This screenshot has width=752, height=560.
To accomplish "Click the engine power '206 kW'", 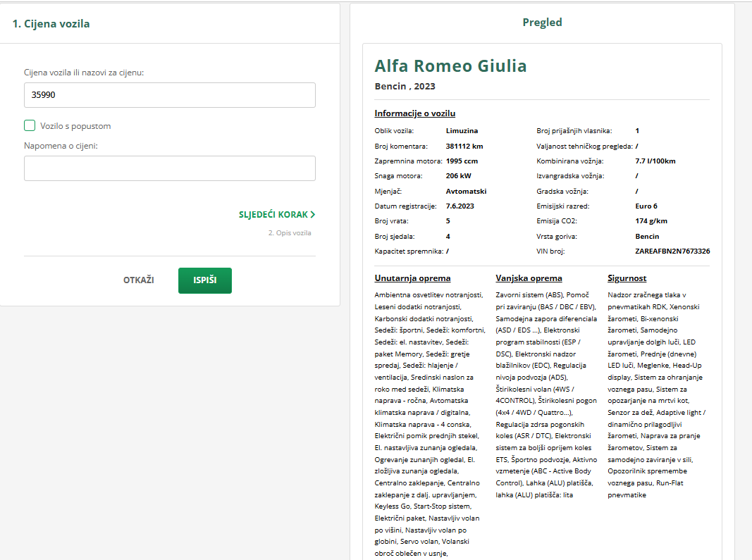I will tap(459, 176).
